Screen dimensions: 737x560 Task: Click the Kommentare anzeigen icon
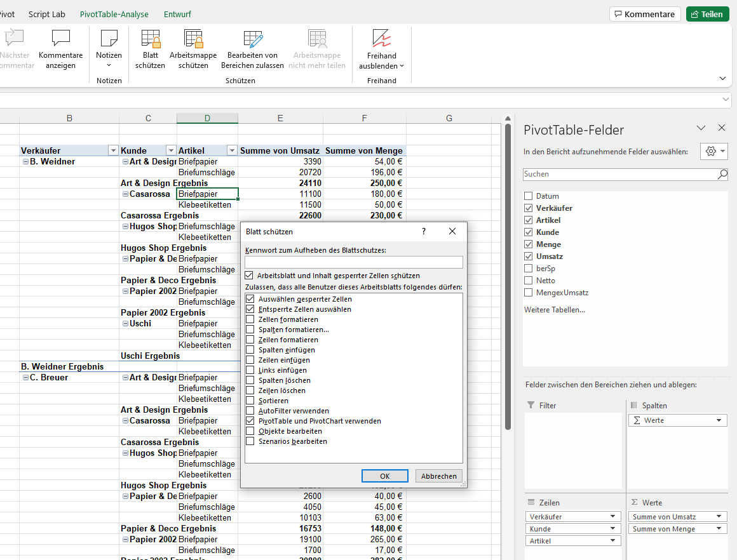[x=61, y=49]
